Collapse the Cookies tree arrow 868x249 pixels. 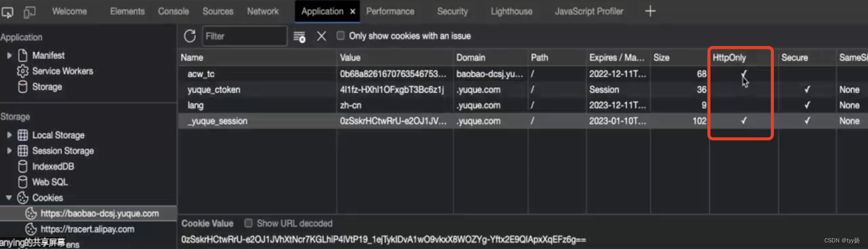coord(9,197)
